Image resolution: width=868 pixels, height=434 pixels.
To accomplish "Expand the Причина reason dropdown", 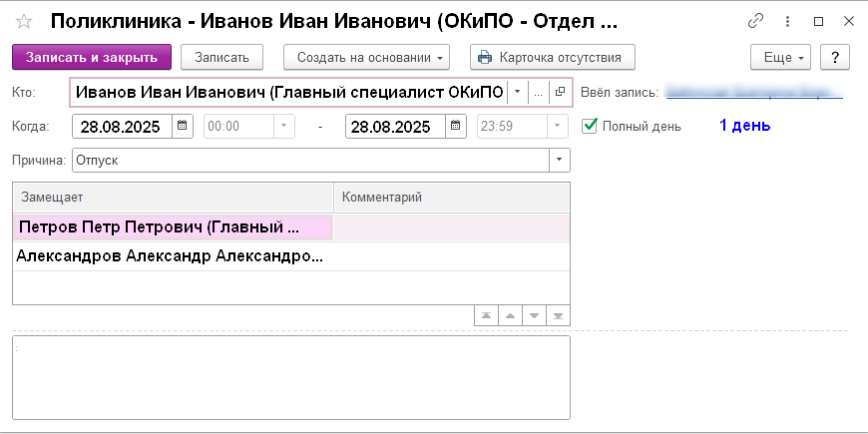I will click(x=559, y=159).
